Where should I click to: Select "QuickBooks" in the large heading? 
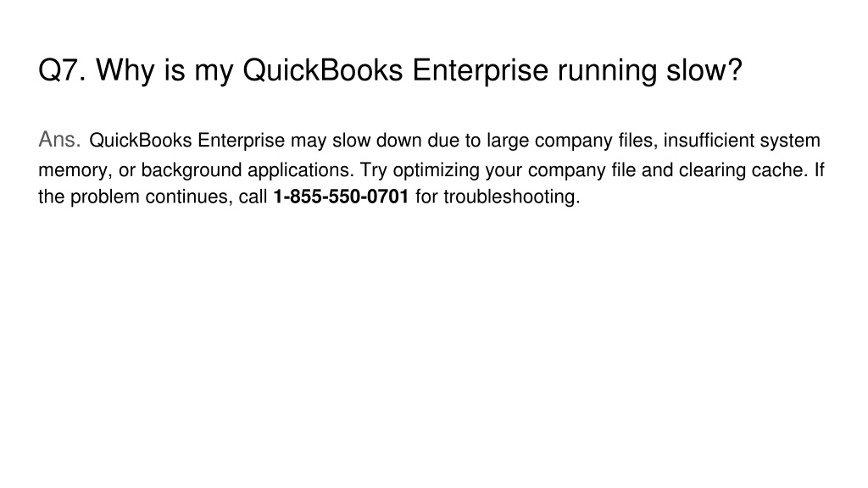(323, 70)
